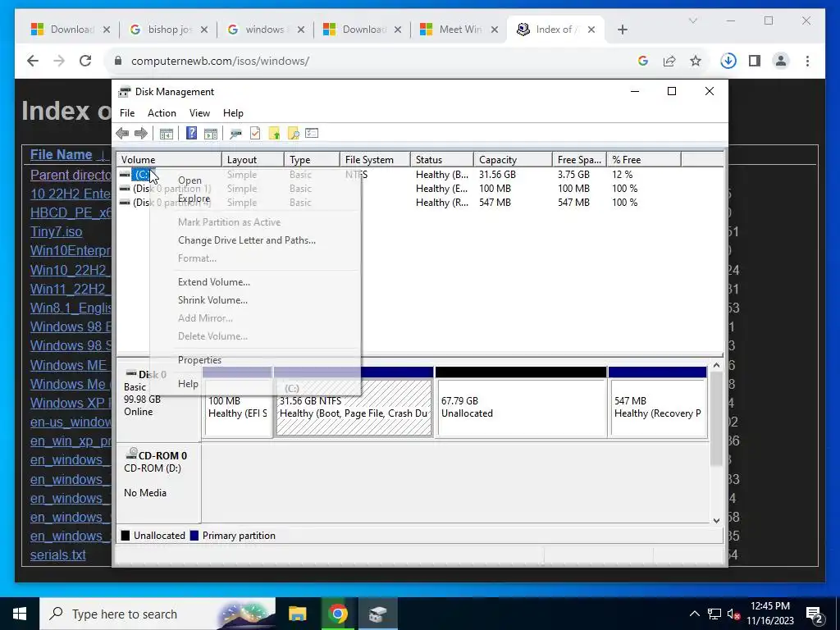
Task: Click the checklist settings toolbar icon
Action: (312, 133)
